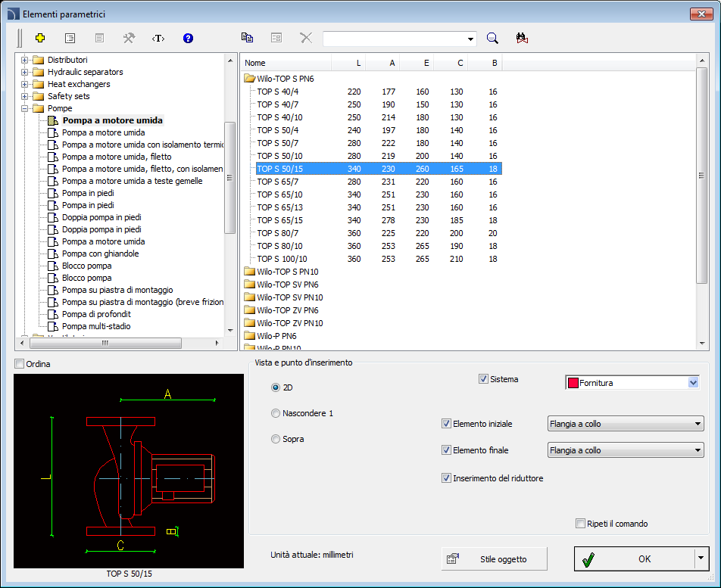Sort by the E column header
721x588 pixels.
[417, 63]
